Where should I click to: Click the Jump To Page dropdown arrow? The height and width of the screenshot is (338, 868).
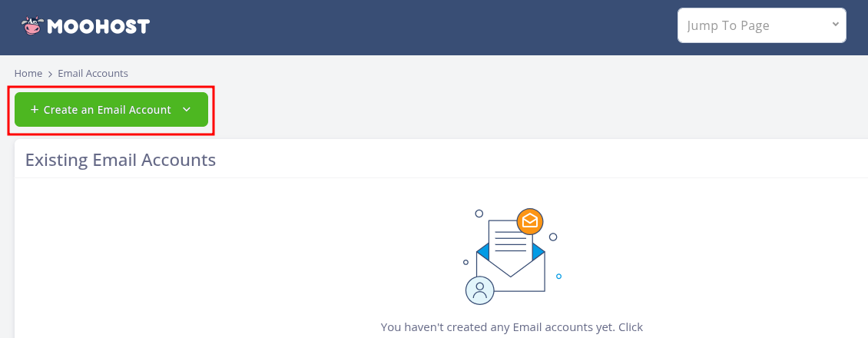click(x=835, y=25)
